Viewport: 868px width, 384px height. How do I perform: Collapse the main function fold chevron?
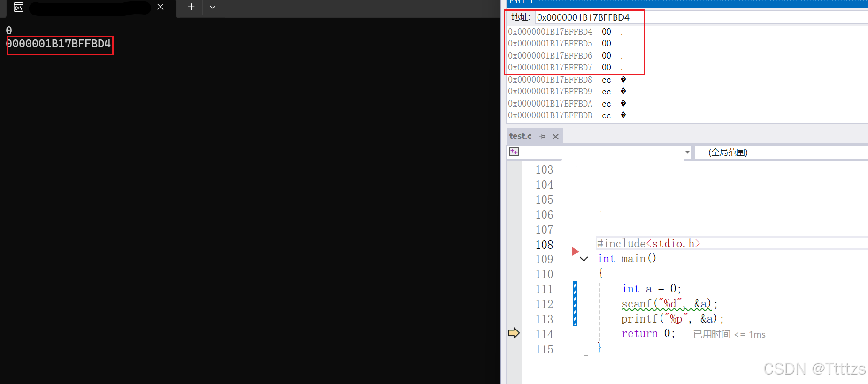coord(584,259)
